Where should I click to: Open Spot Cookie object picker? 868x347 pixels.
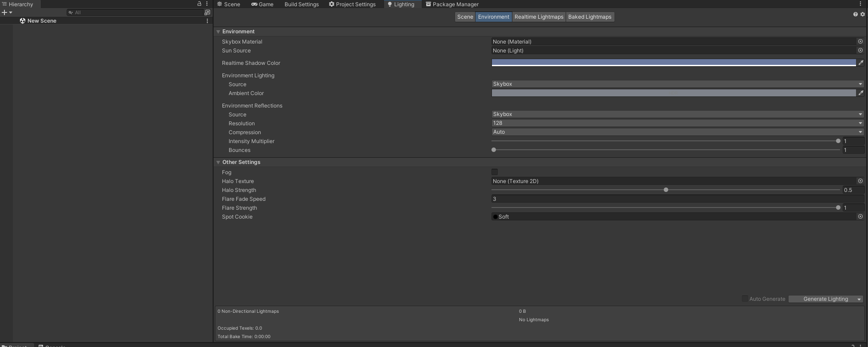click(860, 217)
